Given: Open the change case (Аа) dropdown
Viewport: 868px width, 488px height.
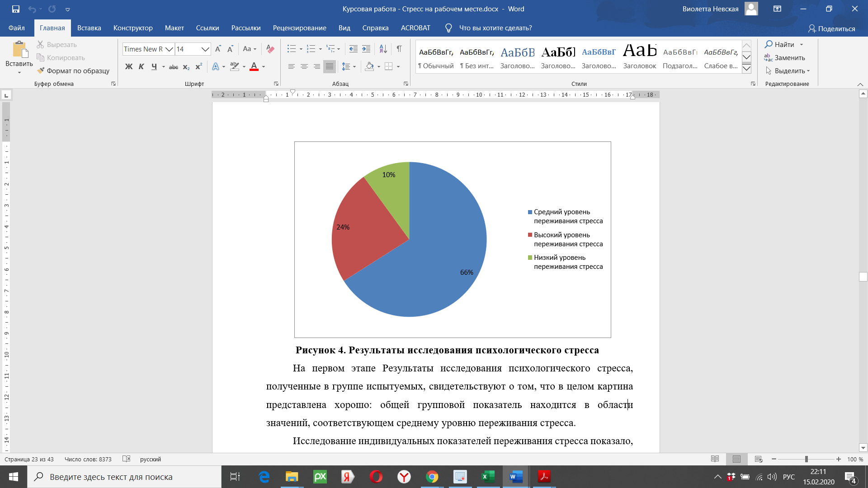Looking at the screenshot, I should tap(250, 49).
